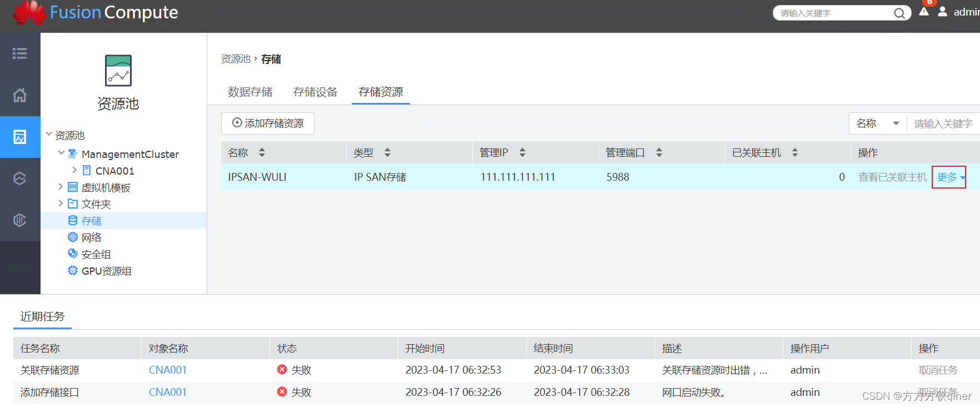Click the Huawei logo in the header
This screenshot has width=980, height=407.
(30, 12)
